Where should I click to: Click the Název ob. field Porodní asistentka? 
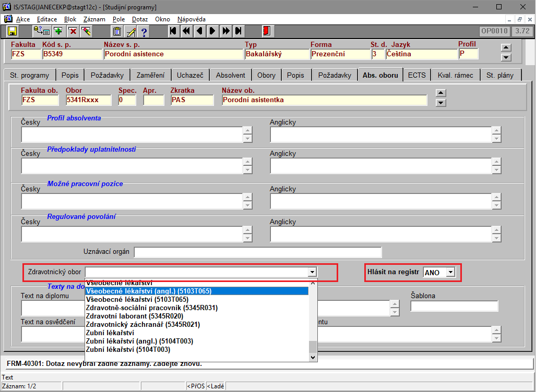point(325,100)
